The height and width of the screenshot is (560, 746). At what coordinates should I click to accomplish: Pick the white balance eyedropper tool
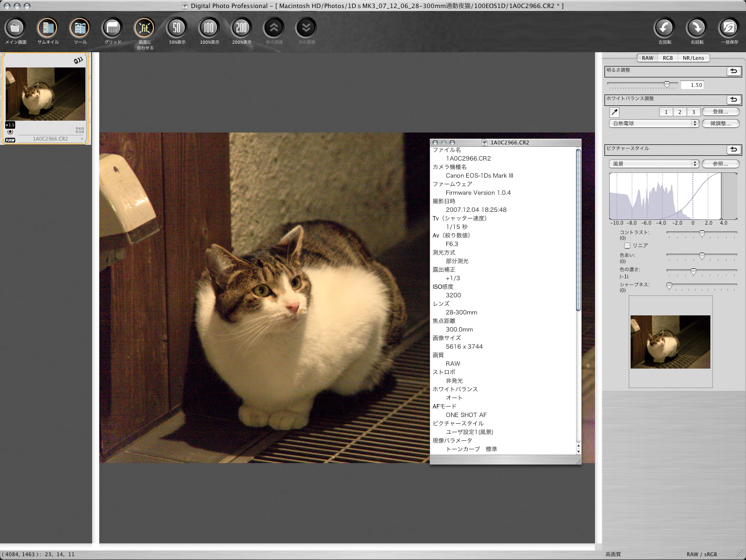pyautogui.click(x=614, y=113)
